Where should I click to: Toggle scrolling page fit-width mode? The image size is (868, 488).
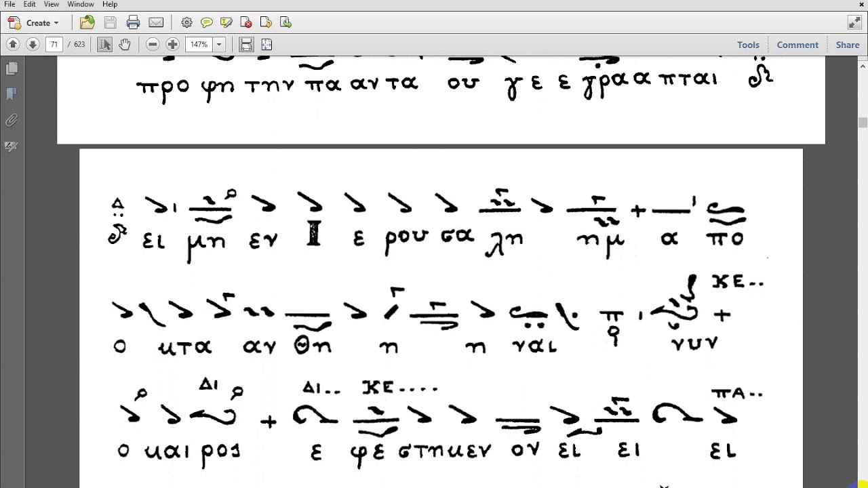[246, 45]
